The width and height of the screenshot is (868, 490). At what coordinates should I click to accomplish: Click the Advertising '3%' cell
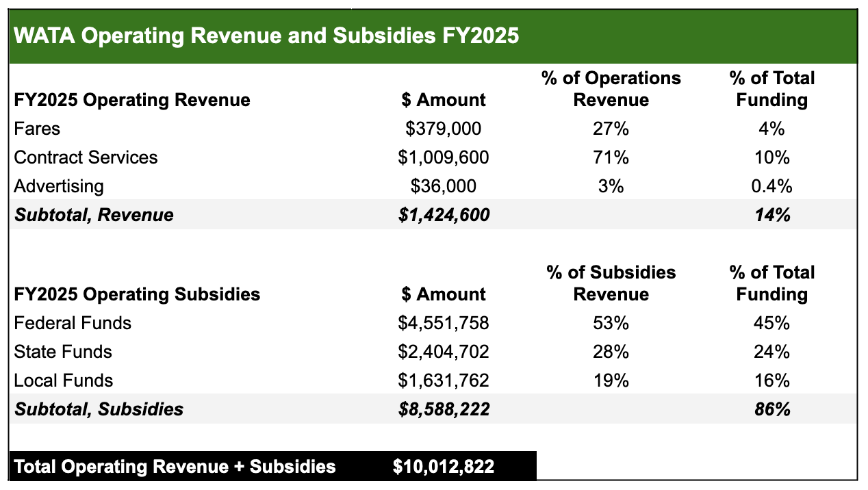[x=611, y=186]
